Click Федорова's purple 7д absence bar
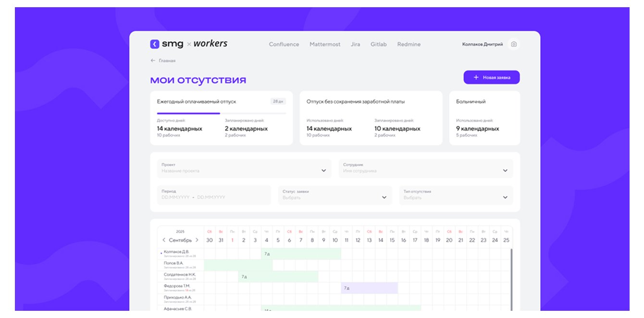 370,288
